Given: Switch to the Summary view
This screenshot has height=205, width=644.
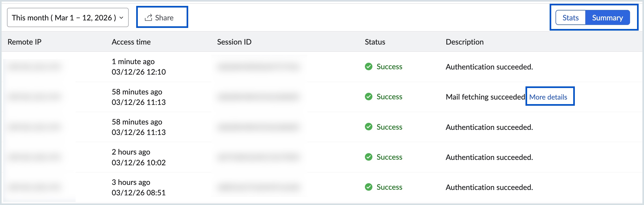Looking at the screenshot, I should click(607, 18).
